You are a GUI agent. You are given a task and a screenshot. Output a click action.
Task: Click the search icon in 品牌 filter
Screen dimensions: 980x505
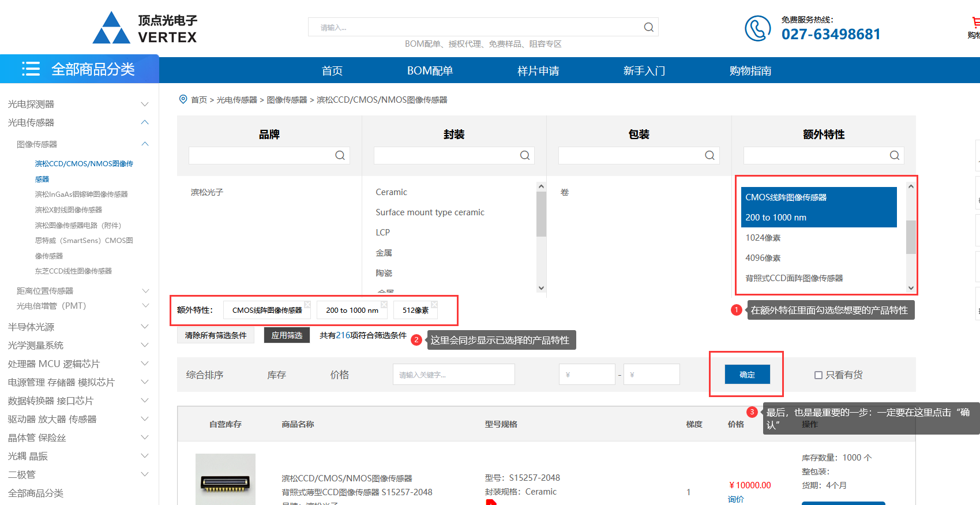pos(340,155)
